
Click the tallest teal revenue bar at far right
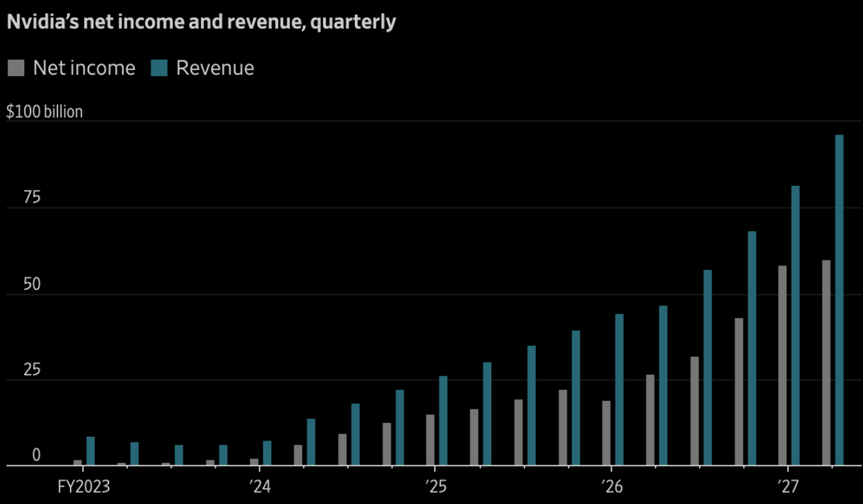click(x=839, y=300)
